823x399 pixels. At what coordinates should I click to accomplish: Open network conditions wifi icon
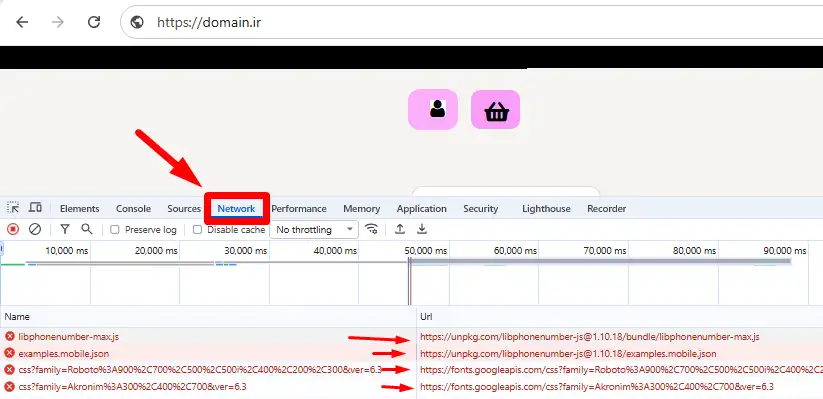tap(372, 229)
